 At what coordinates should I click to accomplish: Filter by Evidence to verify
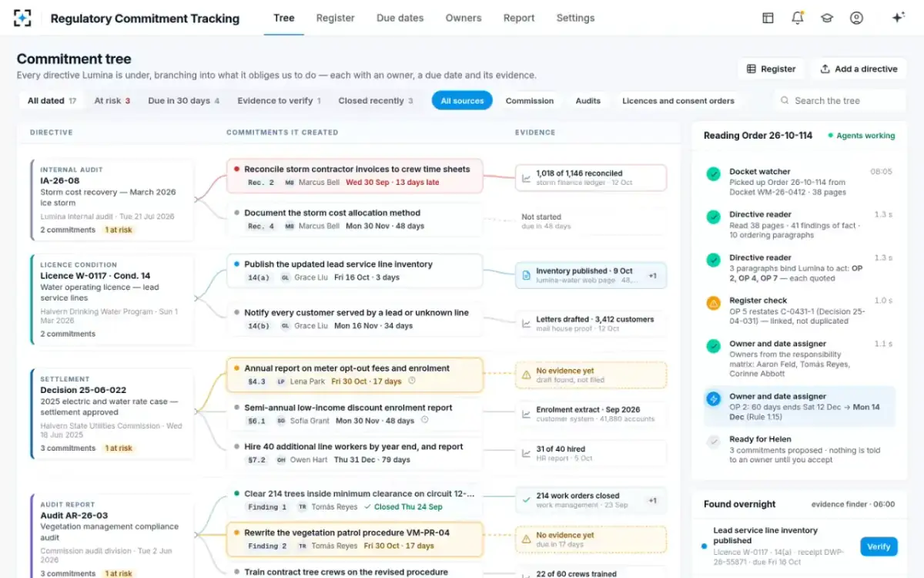pyautogui.click(x=279, y=100)
